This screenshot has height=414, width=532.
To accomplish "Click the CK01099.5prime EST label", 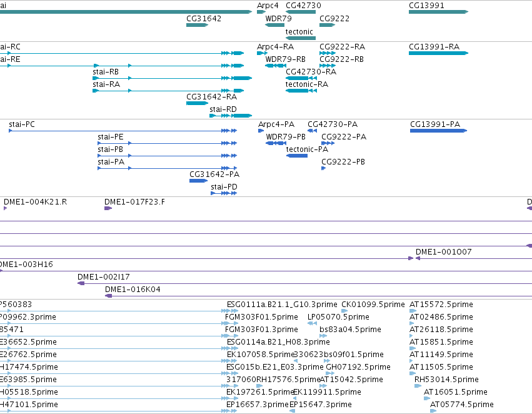I will 373,305.
